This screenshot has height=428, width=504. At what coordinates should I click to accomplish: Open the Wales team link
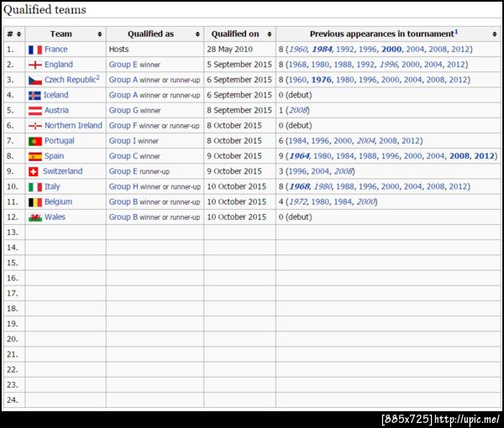click(55, 217)
